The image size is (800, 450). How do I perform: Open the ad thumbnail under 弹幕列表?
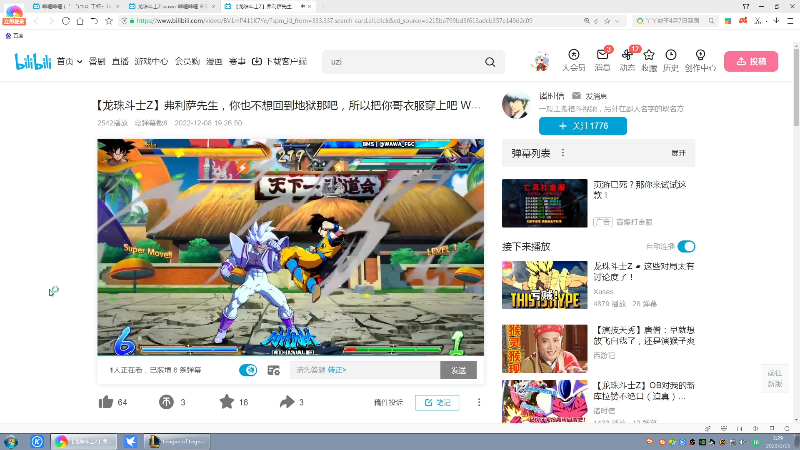[544, 203]
